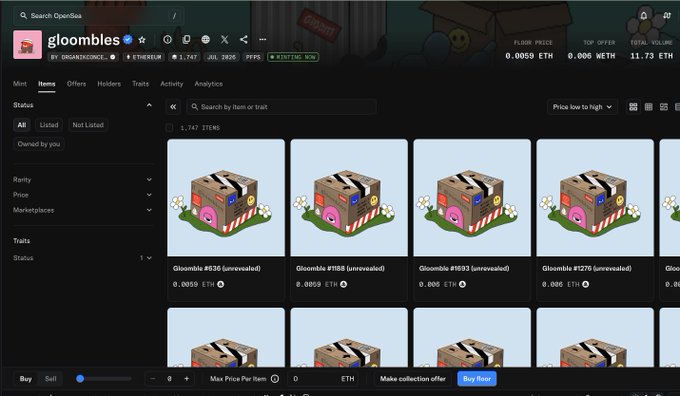The height and width of the screenshot is (396, 680).
Task: Click the ETH icon on Gloomble #1276 price
Action: (585, 284)
